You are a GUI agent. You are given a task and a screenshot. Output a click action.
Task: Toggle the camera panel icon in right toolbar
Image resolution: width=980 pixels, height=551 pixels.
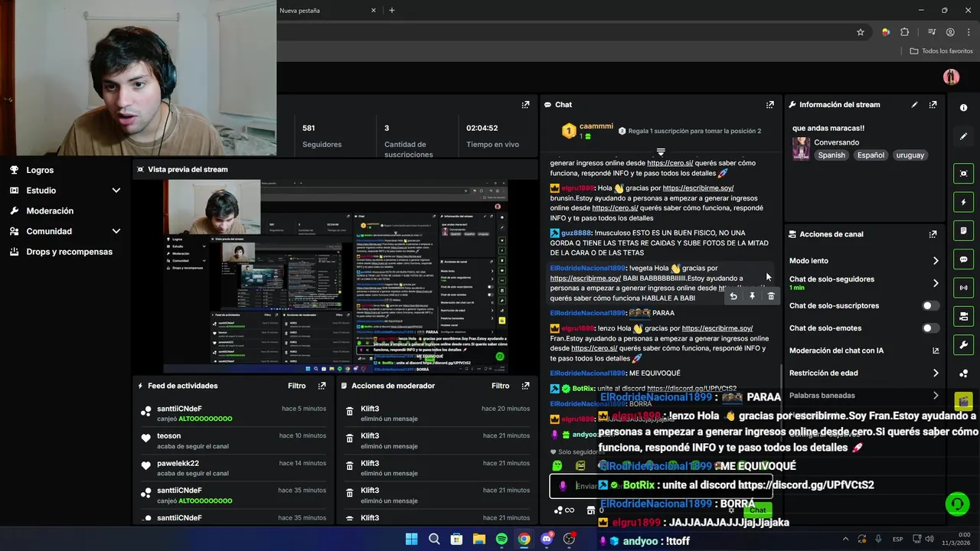(x=963, y=316)
